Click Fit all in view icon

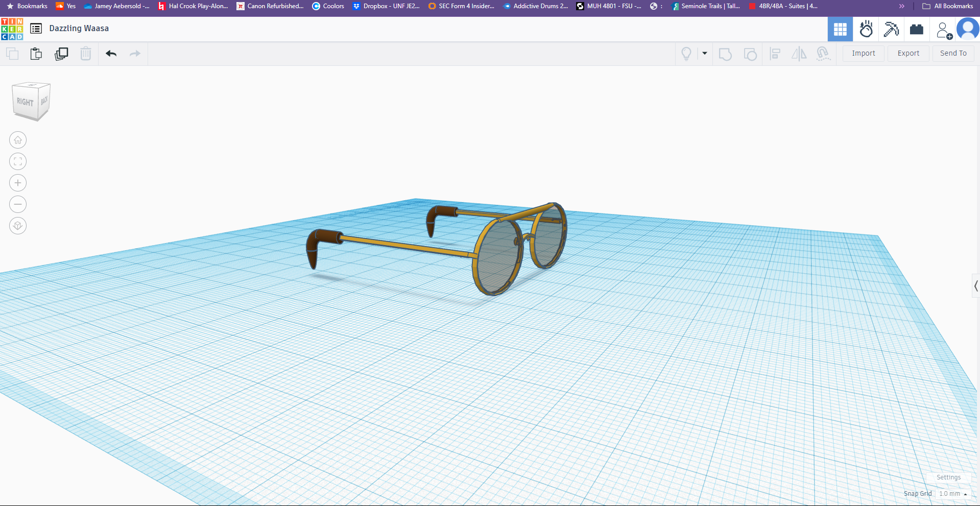tap(18, 161)
